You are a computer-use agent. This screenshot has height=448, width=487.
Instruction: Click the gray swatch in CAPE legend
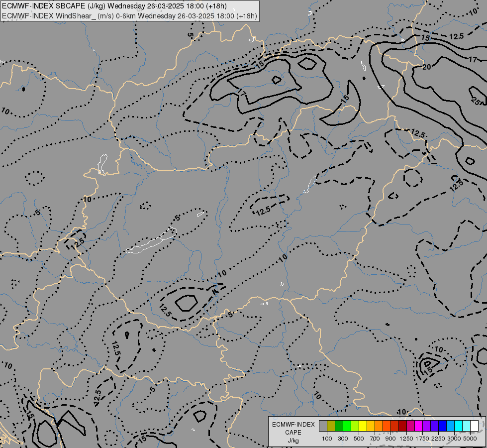[x=323, y=426]
